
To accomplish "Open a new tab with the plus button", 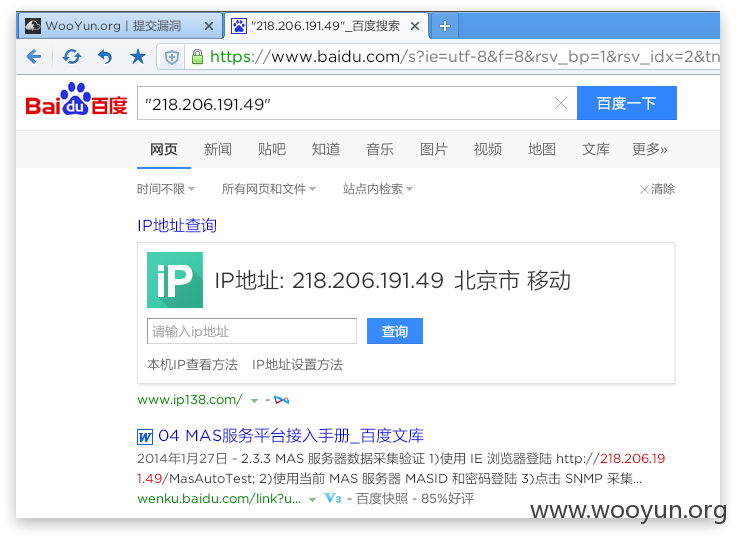I will point(445,26).
